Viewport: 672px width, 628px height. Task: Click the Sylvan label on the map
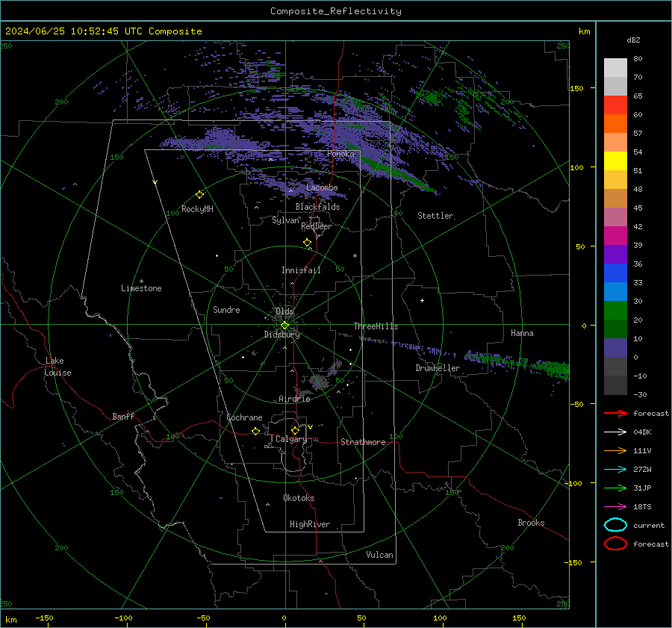click(285, 220)
